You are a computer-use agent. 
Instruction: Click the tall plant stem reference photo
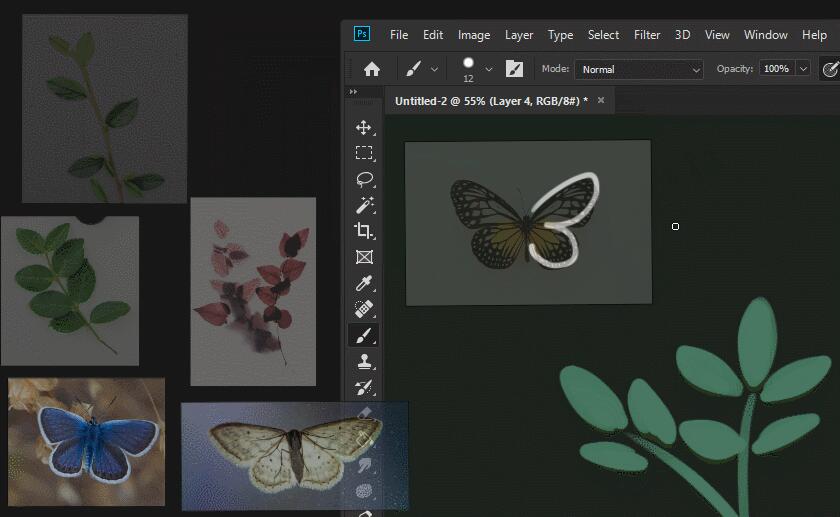(x=105, y=109)
